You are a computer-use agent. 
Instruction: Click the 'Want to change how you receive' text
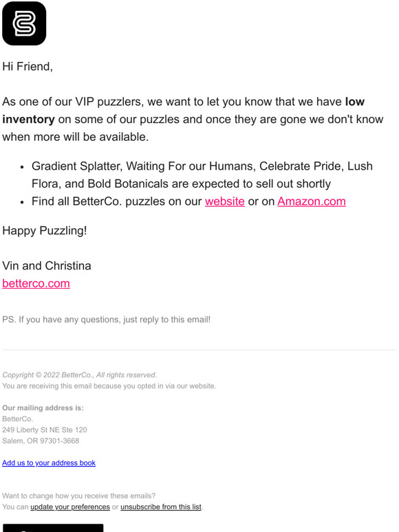tap(79, 496)
